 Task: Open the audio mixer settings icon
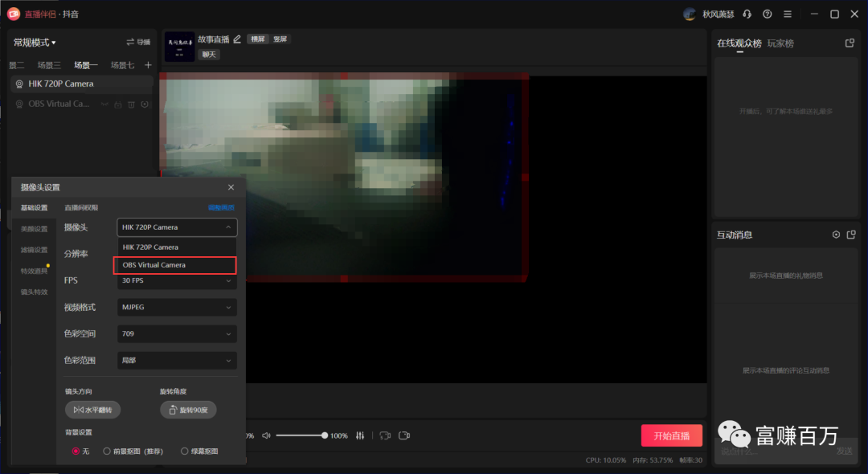point(360,435)
